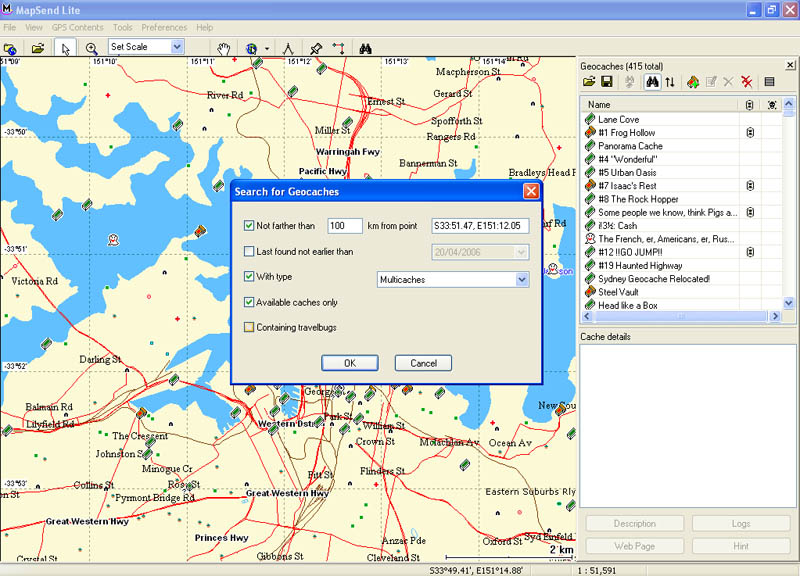The image size is (800, 576).
Task: Click the sort arrows icon in Geocaches panel
Action: (669, 81)
